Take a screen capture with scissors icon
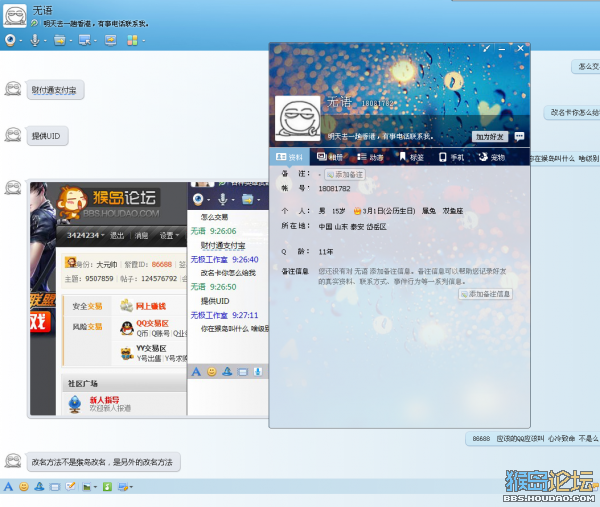The height and width of the screenshot is (507, 600). [x=123, y=487]
